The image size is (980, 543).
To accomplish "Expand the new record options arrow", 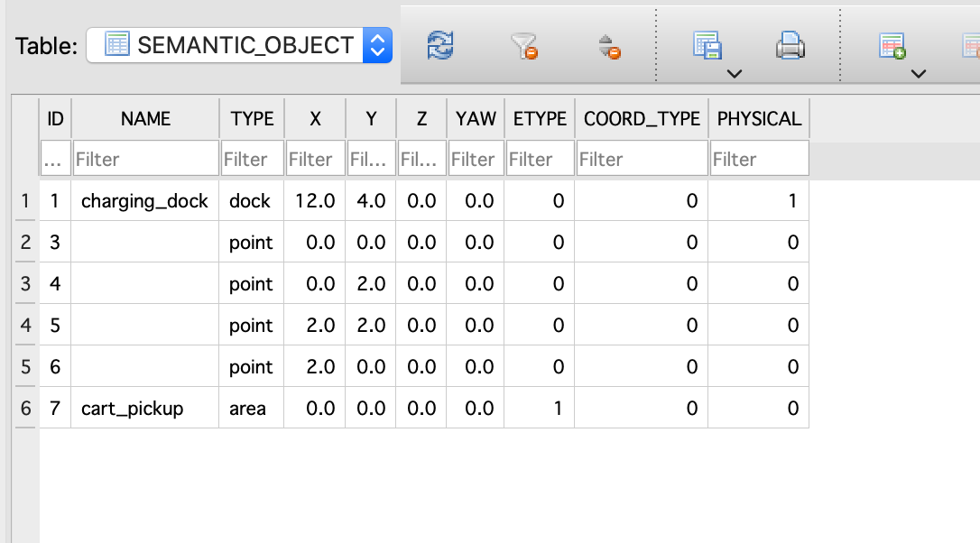I will click(x=918, y=74).
